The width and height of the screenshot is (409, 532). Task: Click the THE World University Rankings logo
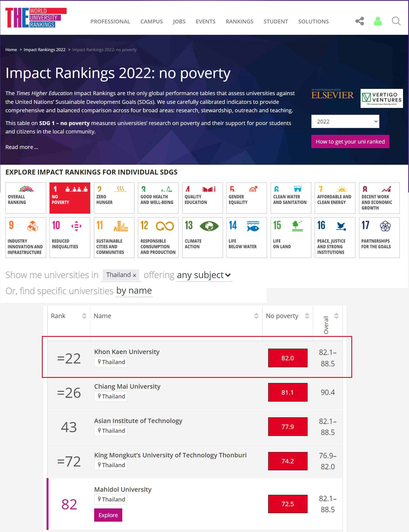tap(36, 18)
